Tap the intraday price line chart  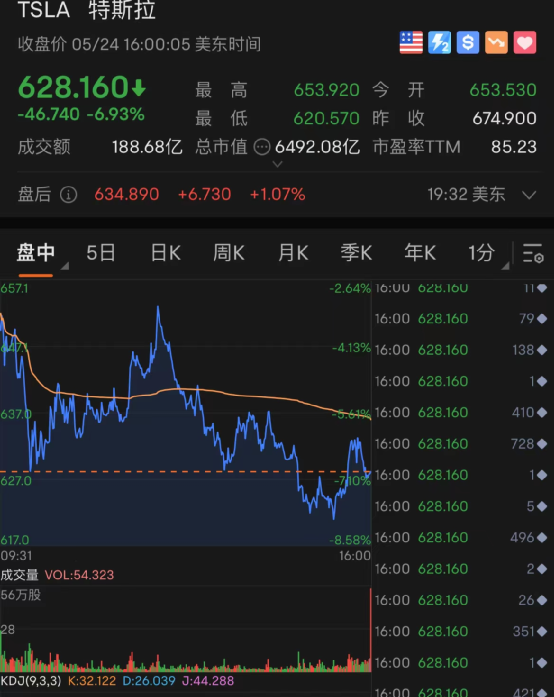click(185, 413)
